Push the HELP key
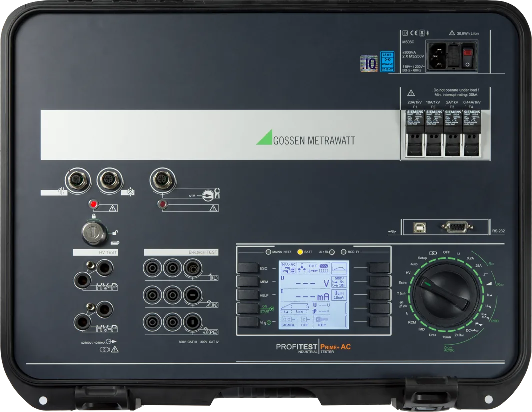532x412 pixels. [248, 295]
